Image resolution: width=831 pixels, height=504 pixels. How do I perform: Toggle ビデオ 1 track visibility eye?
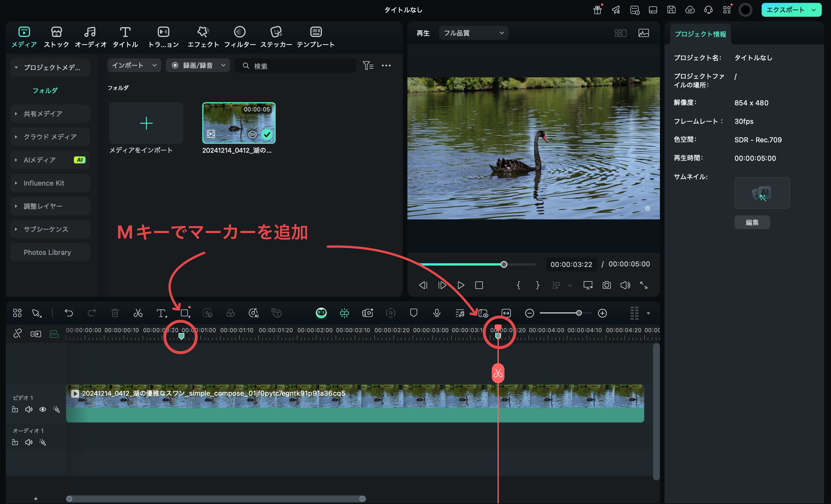[42, 409]
